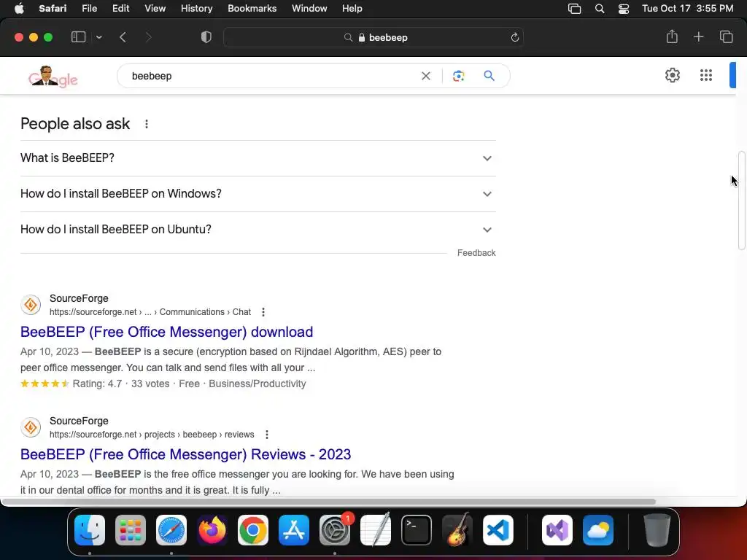Search by image using the Lens camera icon
The width and height of the screenshot is (747, 560).
pos(458,76)
